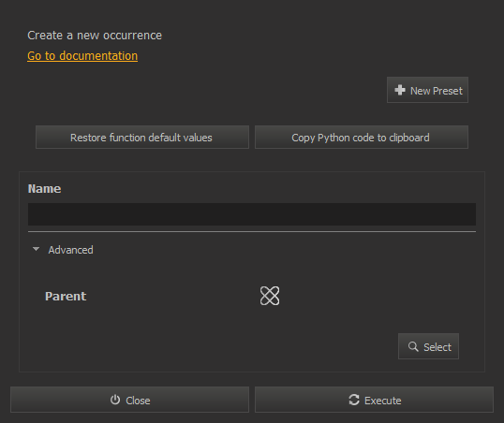This screenshot has height=423, width=504.
Task: Click the separator line below Name field
Action: point(252,231)
